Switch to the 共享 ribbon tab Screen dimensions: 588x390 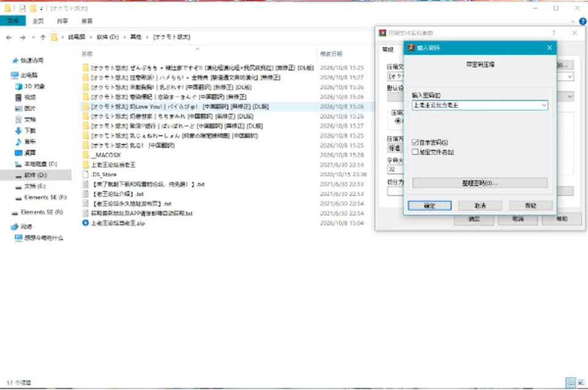(x=62, y=21)
